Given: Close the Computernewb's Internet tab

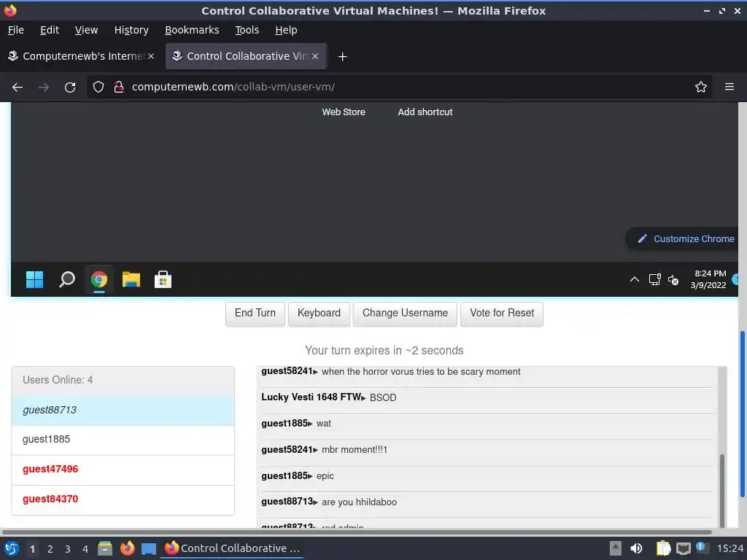Looking at the screenshot, I should (151, 56).
